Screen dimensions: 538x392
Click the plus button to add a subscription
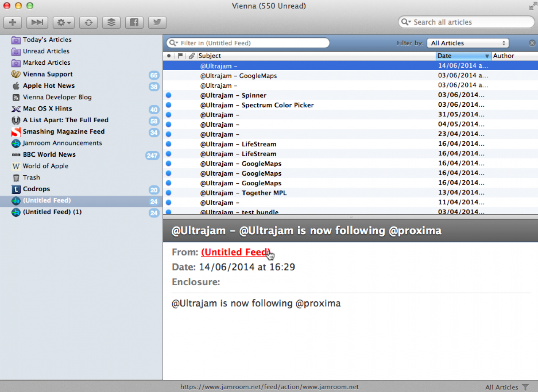click(x=13, y=22)
